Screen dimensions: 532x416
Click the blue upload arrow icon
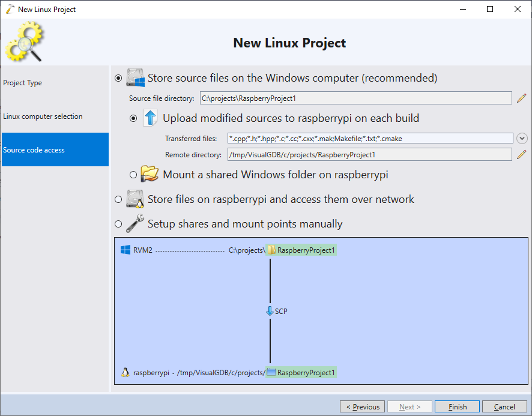click(x=150, y=118)
